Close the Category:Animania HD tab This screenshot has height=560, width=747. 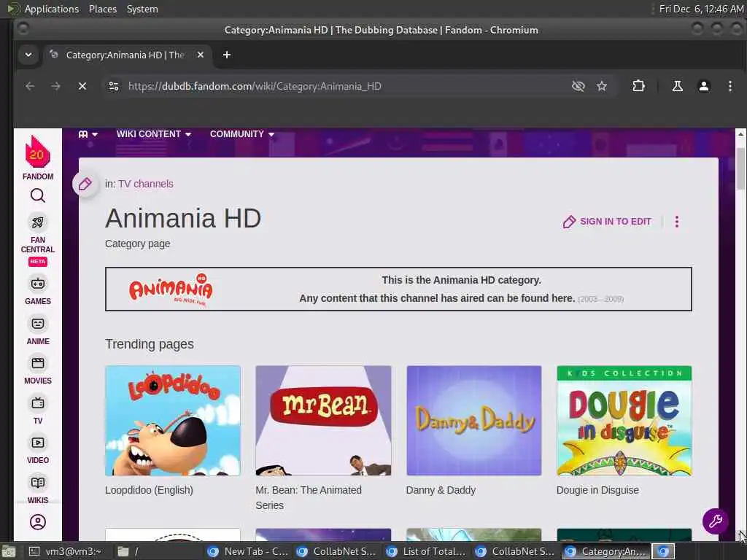201,55
